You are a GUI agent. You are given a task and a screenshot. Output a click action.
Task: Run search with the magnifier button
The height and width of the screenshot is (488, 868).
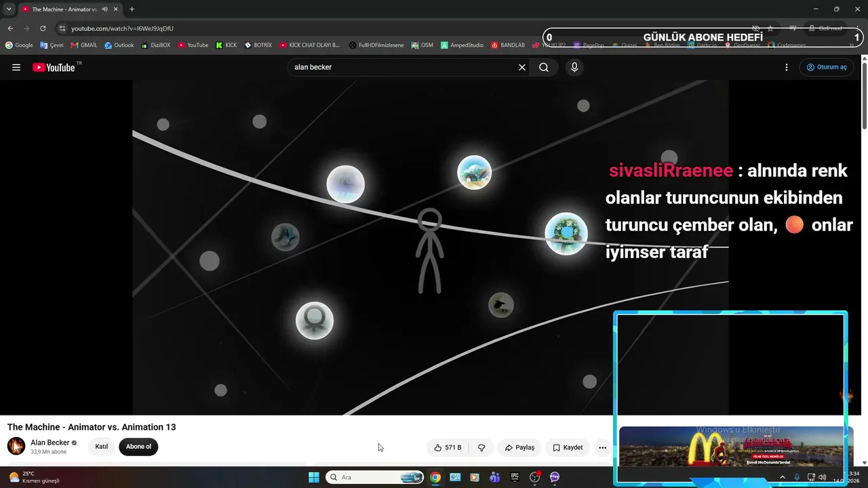[544, 67]
